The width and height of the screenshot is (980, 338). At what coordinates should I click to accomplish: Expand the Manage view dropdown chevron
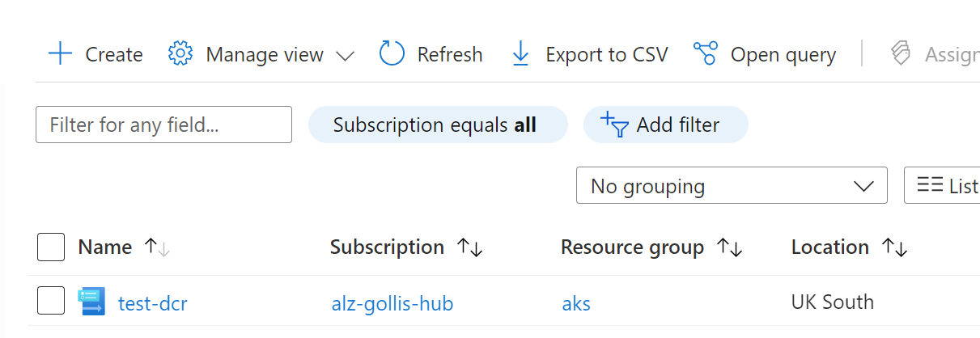(345, 56)
